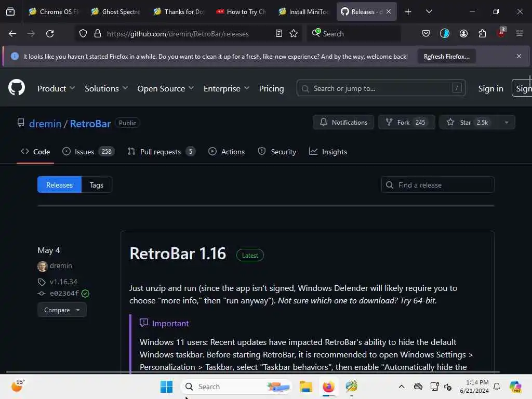Open commit e02364f

[64, 294]
